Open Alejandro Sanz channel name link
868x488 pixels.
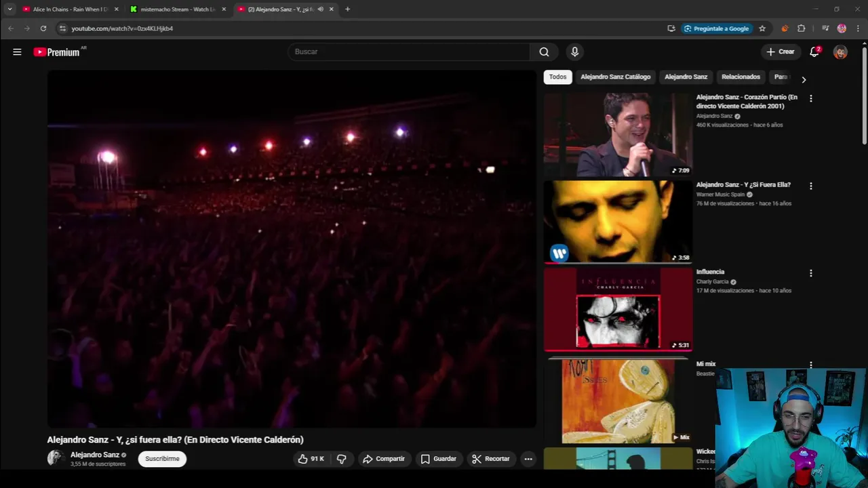click(x=95, y=455)
